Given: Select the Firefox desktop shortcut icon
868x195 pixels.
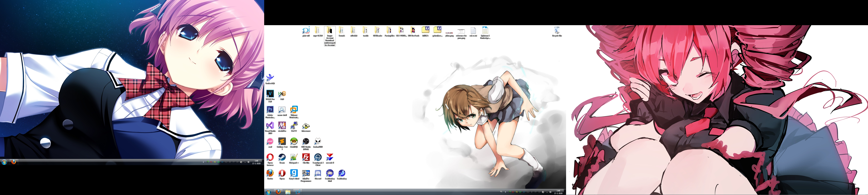Looking at the screenshot, I should [270, 174].
